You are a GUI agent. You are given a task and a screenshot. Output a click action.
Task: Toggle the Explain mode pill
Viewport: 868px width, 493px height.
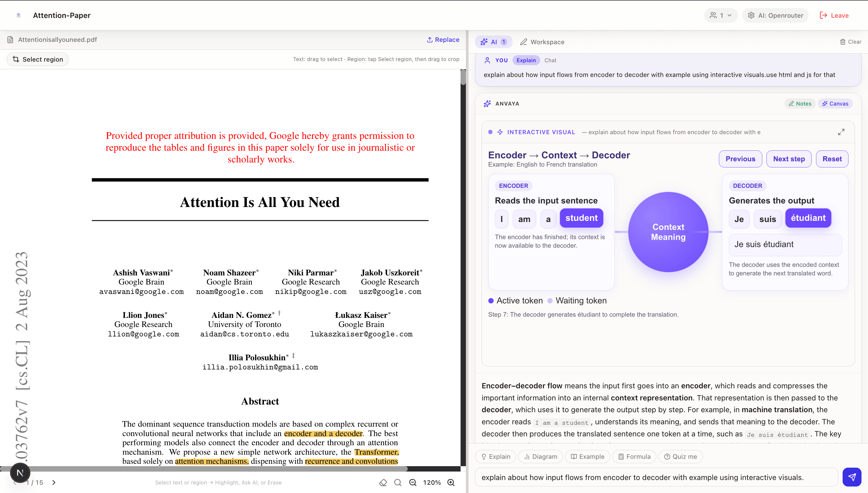526,60
